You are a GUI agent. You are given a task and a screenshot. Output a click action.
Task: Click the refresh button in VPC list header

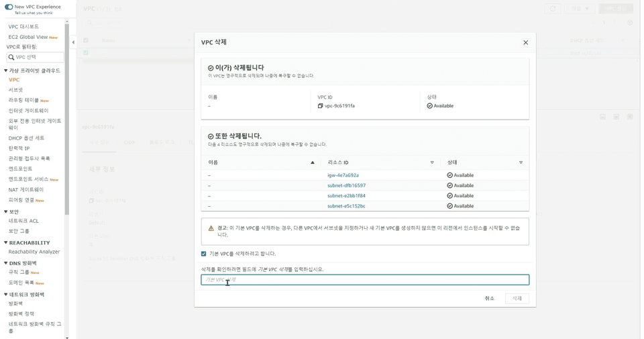coord(553,9)
